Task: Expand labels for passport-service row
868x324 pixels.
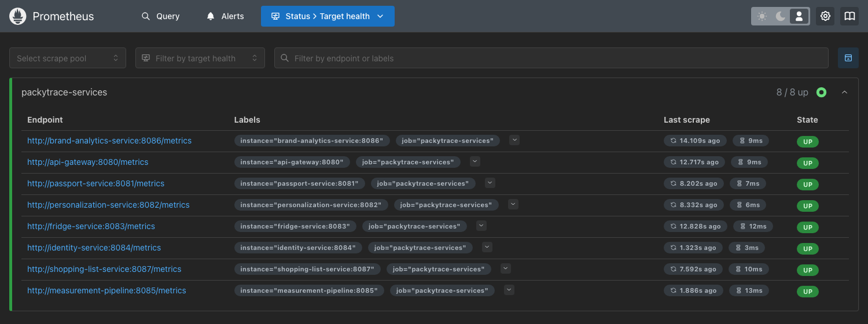Action: coord(490,183)
